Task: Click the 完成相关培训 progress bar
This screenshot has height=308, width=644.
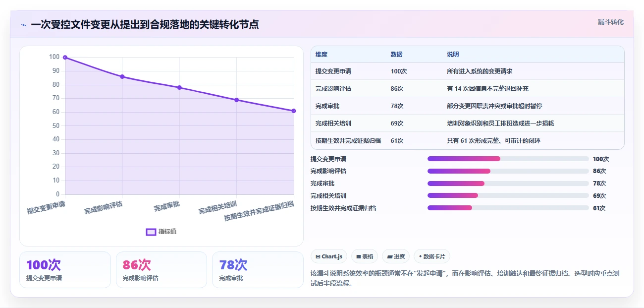Action: [x=508, y=195]
